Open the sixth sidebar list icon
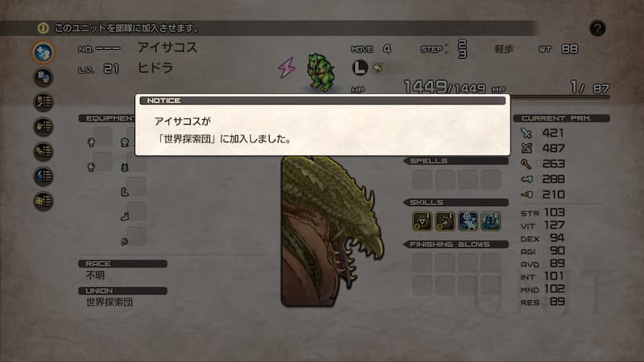644x362 pixels. click(x=43, y=176)
